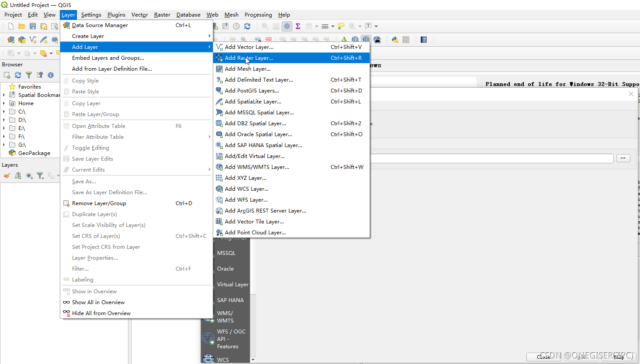The height and width of the screenshot is (364, 640).
Task: Click the Temporal Controller clock icon
Action: [x=236, y=26]
